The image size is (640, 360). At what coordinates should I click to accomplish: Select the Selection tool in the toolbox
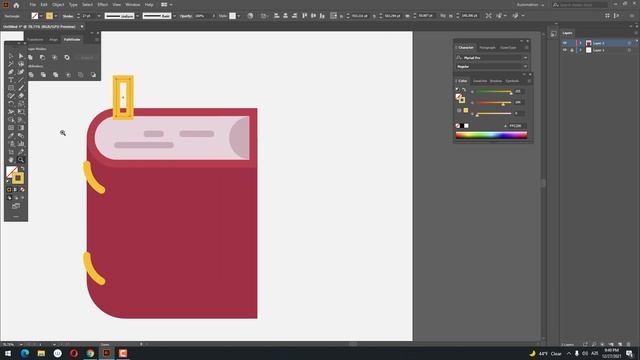tap(11, 56)
